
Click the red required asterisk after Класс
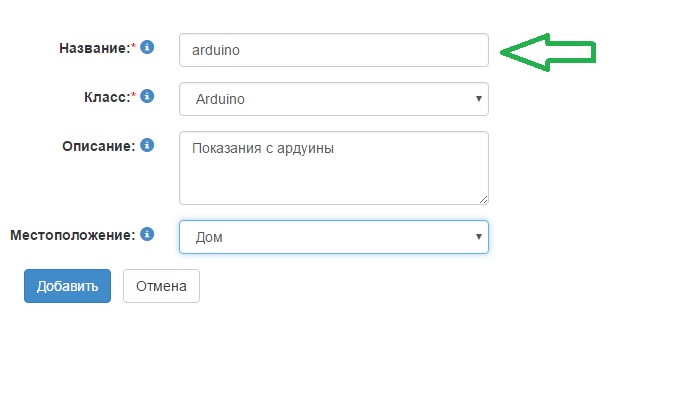click(x=134, y=95)
